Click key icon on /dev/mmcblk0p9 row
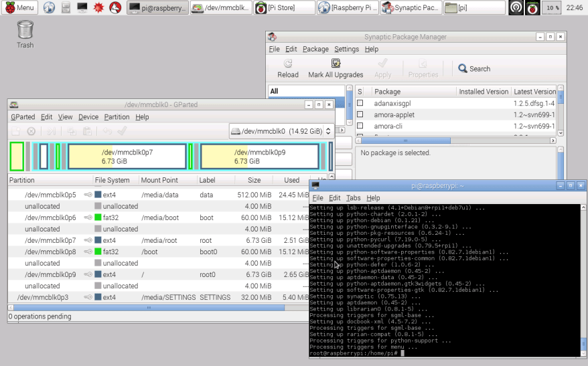 point(88,274)
